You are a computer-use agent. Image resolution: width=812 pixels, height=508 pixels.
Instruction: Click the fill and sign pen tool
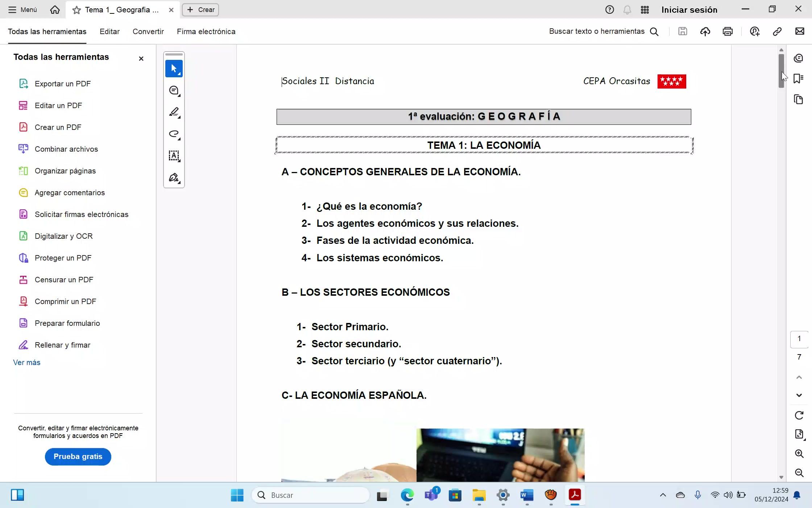(x=174, y=177)
